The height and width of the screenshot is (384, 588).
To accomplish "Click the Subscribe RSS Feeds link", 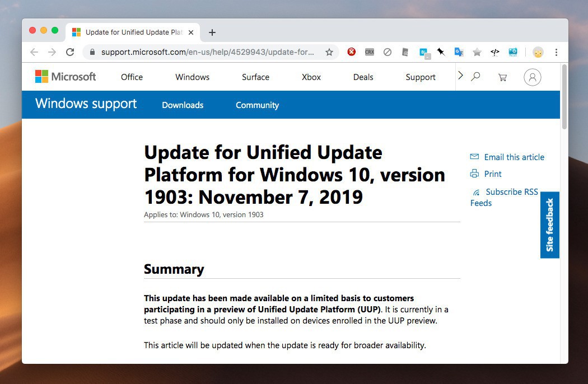I will (504, 197).
